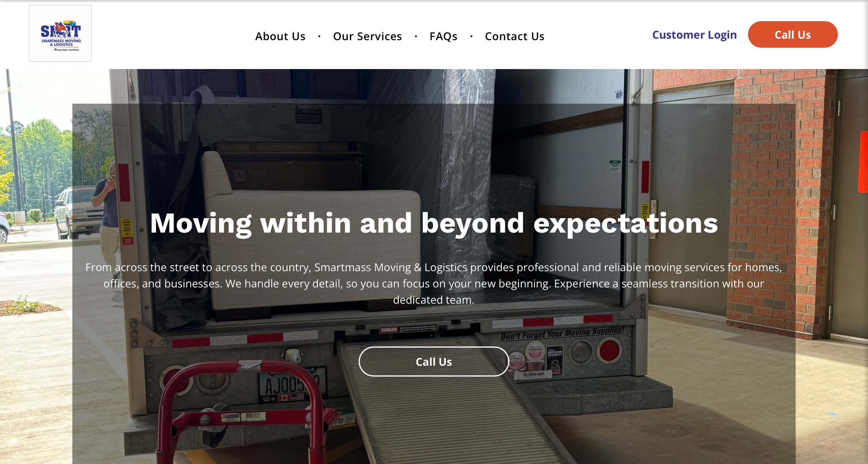Click the hero paragraph about Smartmass services
This screenshot has height=464, width=868.
434,283
